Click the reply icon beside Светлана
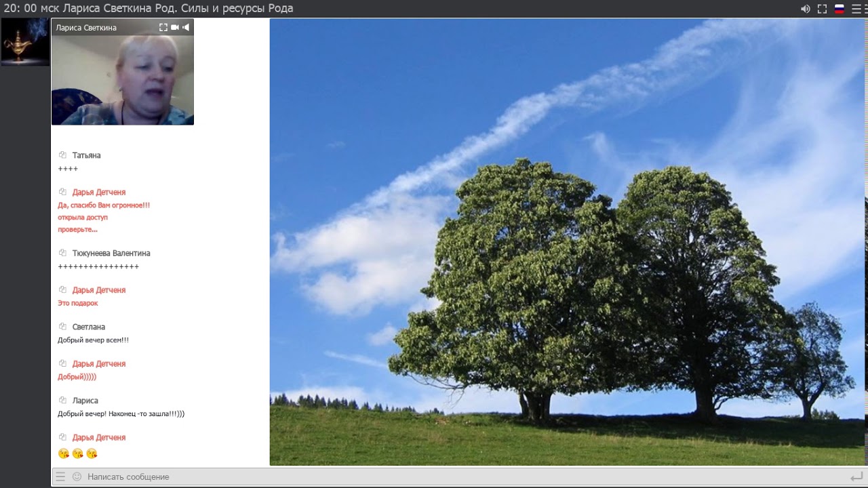This screenshot has width=868, height=488. [x=62, y=327]
